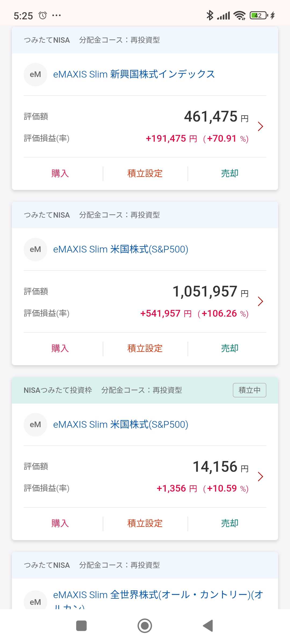Viewport: 290px width, 644px height.
Task: Tap 売却 on the 1,051,957 円 card
Action: (230, 348)
